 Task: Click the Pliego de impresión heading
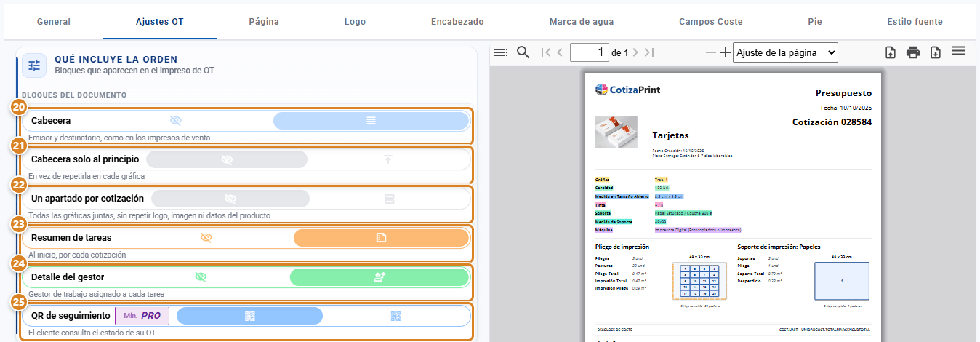pos(622,247)
